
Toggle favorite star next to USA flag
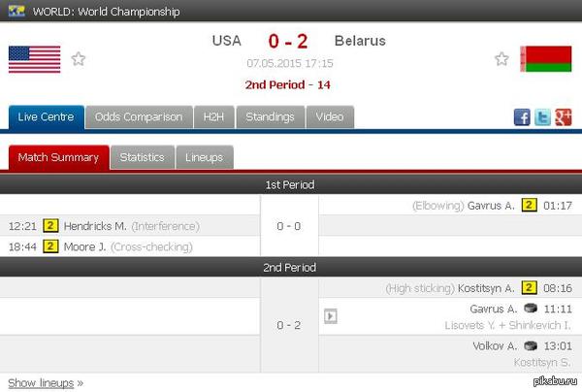tap(79, 58)
